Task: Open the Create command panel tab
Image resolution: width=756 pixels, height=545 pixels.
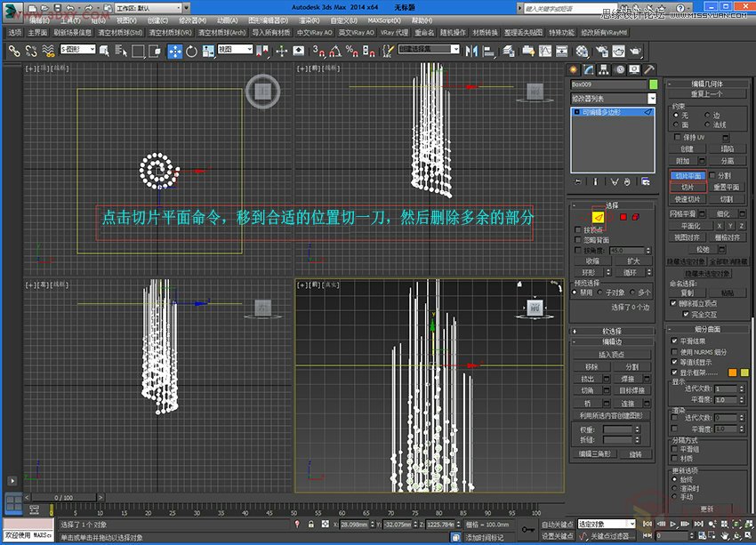Action: [x=574, y=70]
